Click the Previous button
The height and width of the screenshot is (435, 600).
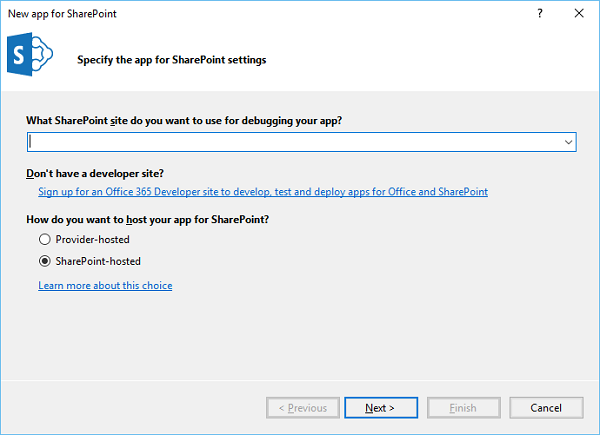[303, 408]
